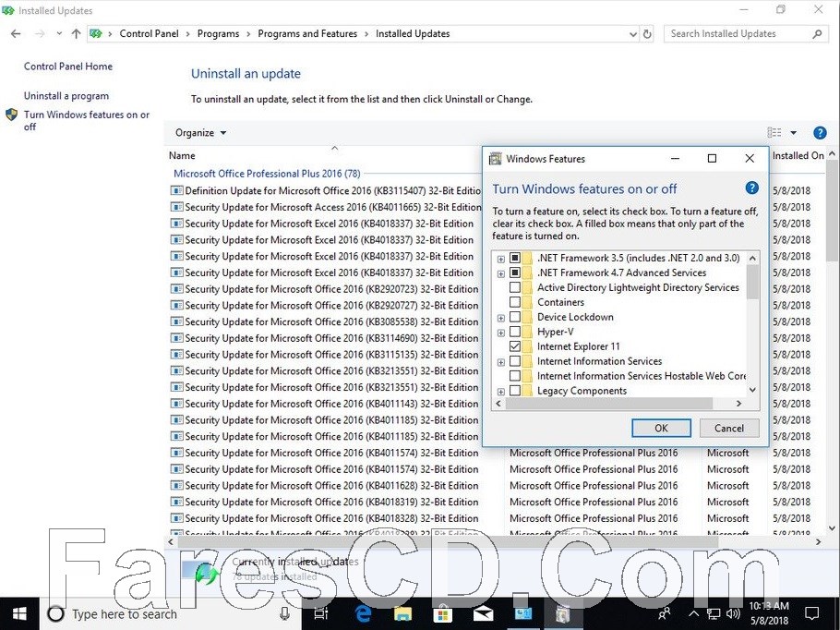Viewport: 840px width, 630px height.
Task: Toggle .NET Framework 4.7 Advanced Services checkbox
Action: click(x=515, y=273)
